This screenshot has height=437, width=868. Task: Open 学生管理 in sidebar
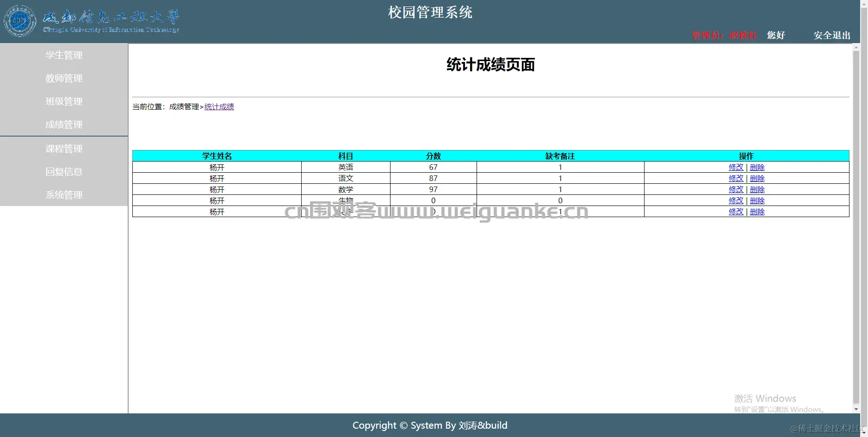pyautogui.click(x=64, y=55)
